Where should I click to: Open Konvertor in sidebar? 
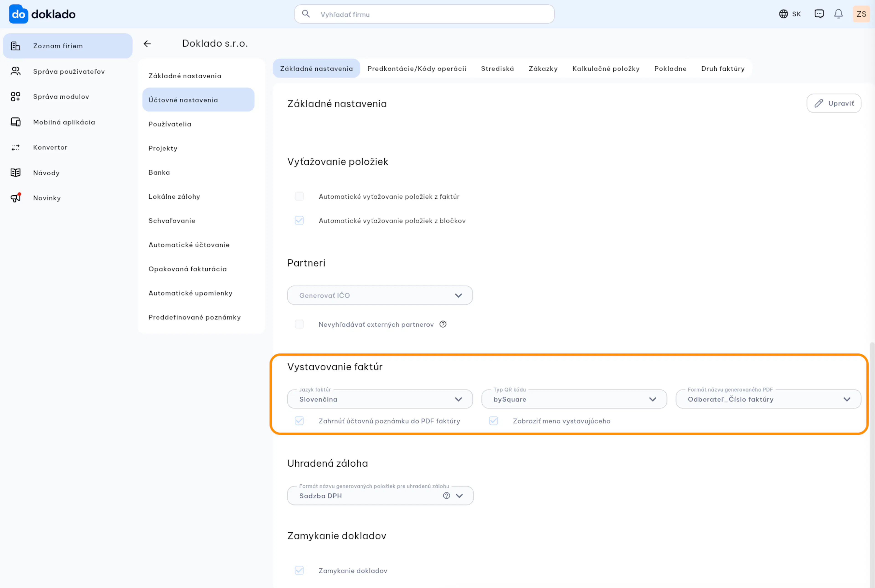(68, 147)
